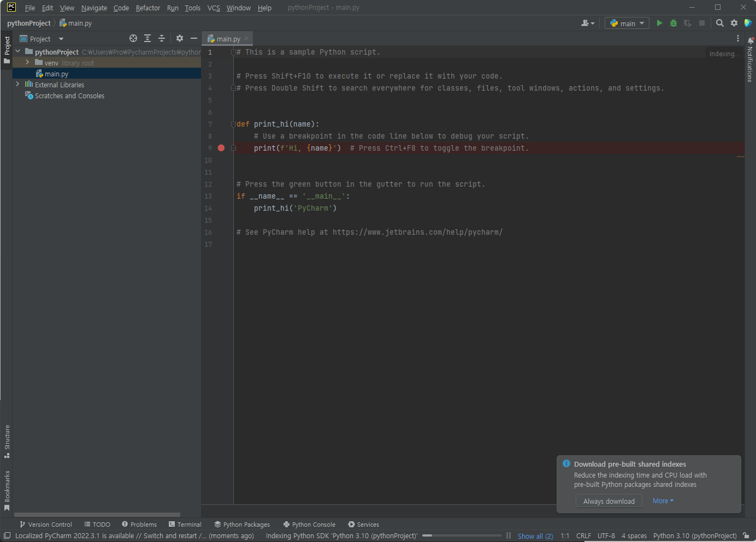Click the indexing progress bar
The width and height of the screenshot is (756, 542).
coord(462,535)
